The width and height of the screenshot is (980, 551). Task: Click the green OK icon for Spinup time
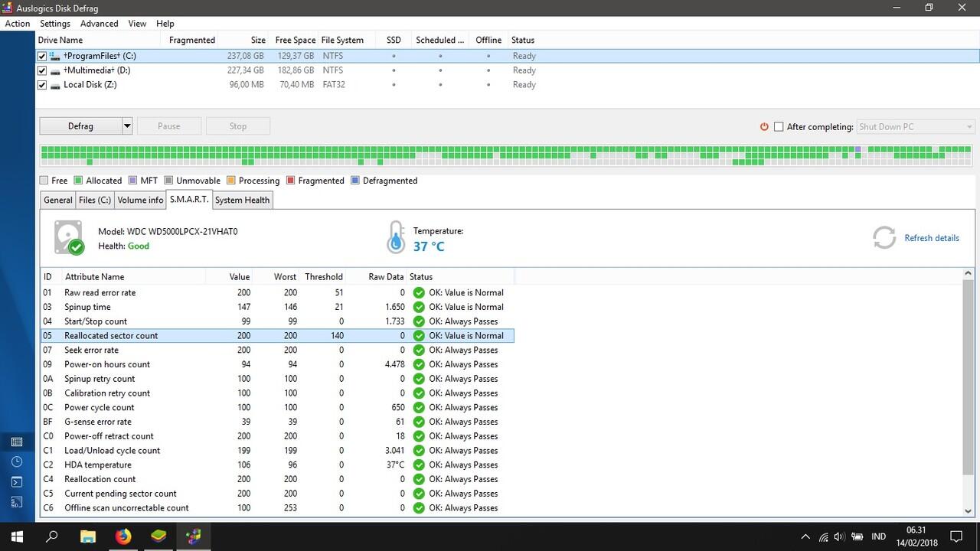(x=419, y=307)
